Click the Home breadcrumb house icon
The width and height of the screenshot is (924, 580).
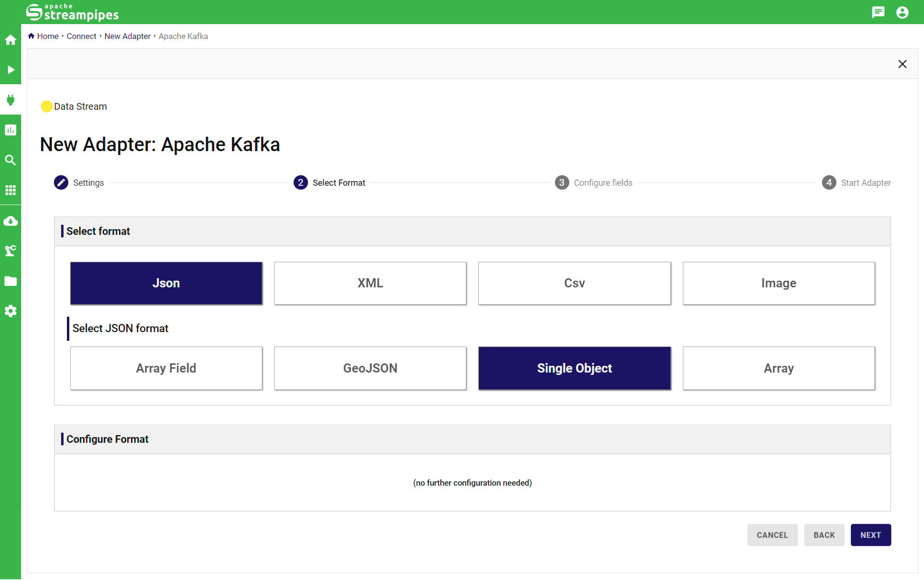pos(31,36)
